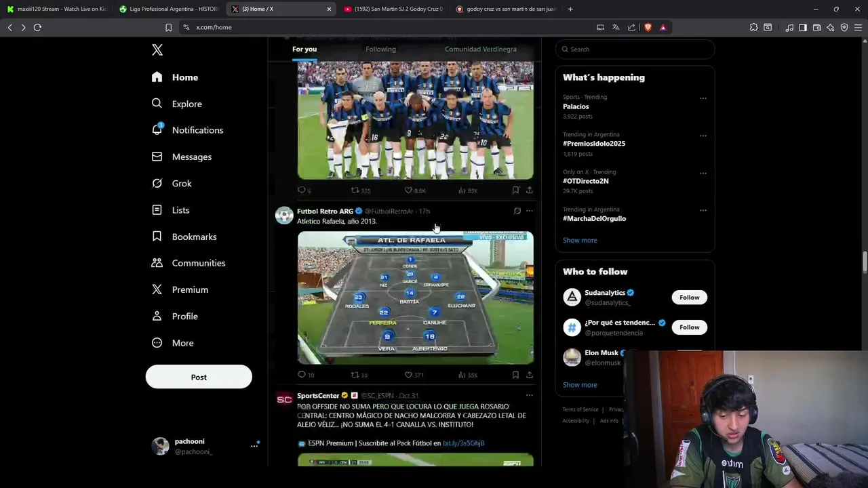Open the browser hamburger menu
The image size is (868, 488).
tap(858, 27)
